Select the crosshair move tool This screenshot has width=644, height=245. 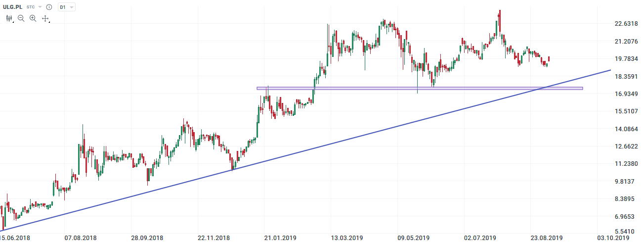[x=45, y=18]
